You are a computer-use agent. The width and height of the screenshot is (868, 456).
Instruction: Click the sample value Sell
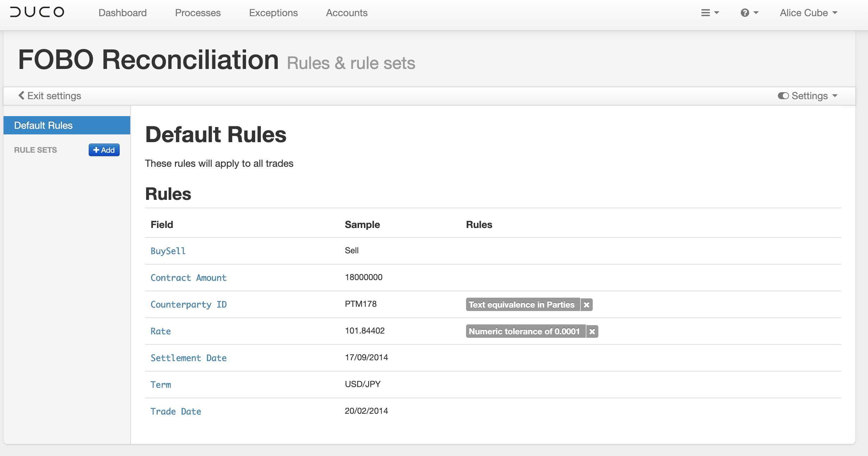tap(352, 251)
